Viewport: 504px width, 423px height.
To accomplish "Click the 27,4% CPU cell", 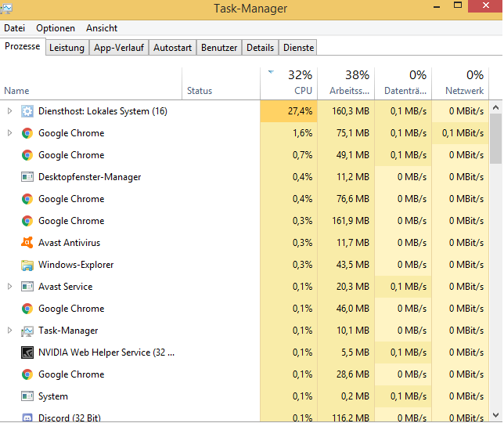I will click(289, 111).
